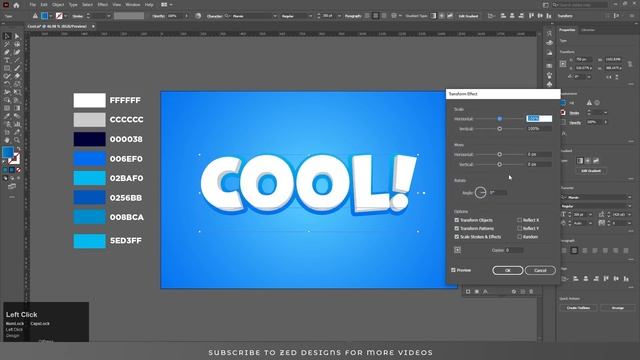640x360 pixels.
Task: Click the fill color box in toolbar
Action: pos(7,152)
